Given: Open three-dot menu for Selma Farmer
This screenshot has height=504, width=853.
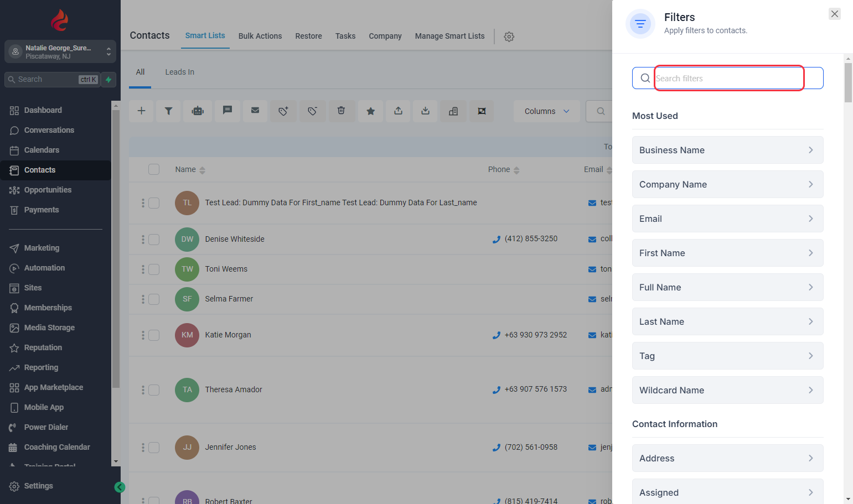Looking at the screenshot, I should coord(143,299).
